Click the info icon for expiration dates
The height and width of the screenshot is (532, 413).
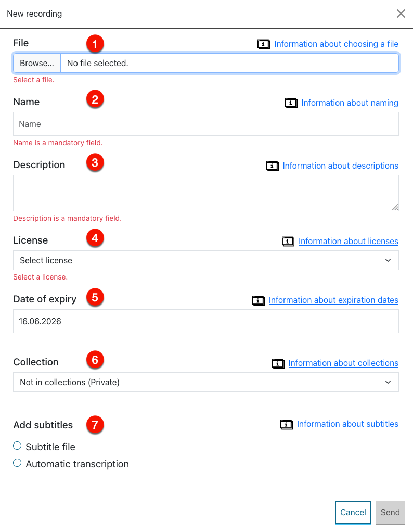(x=259, y=300)
